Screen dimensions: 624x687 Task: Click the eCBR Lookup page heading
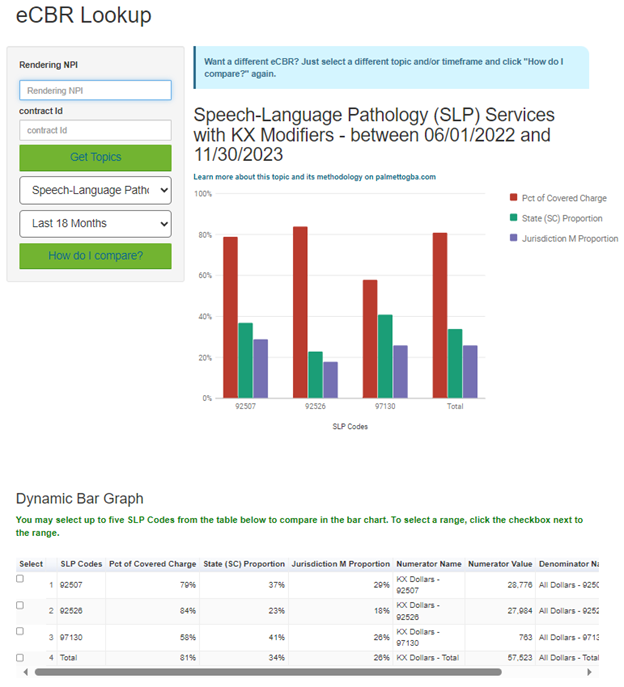tap(84, 15)
